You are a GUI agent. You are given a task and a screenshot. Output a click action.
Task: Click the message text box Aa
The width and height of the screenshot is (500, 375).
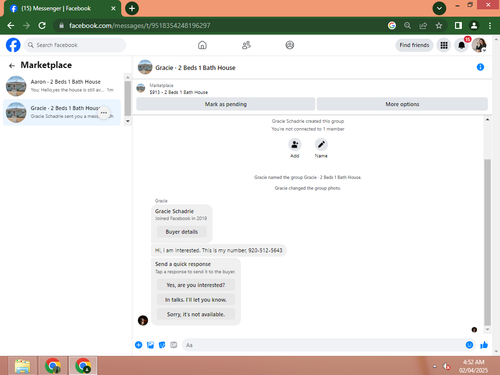tap(323, 345)
